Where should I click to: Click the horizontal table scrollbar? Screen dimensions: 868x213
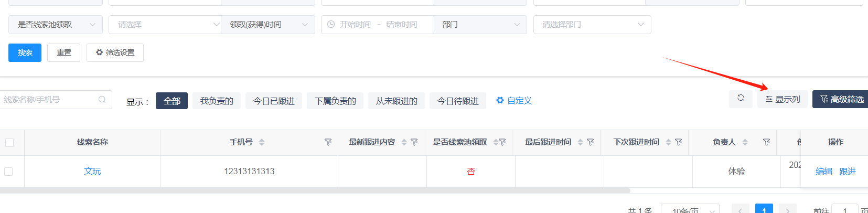coord(315,190)
